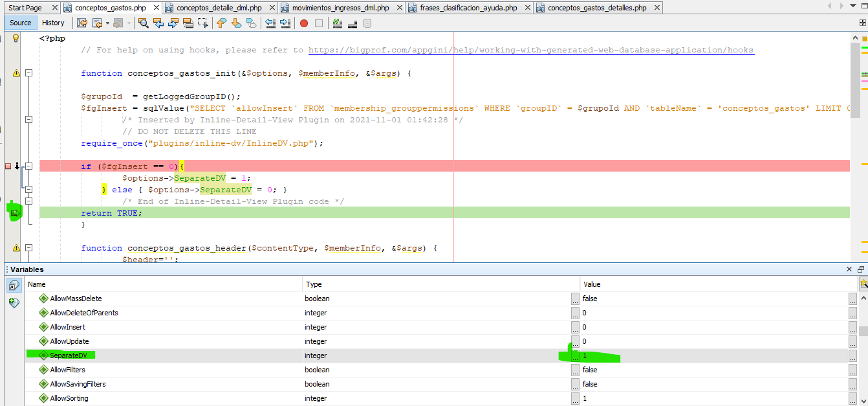868x406 pixels.
Task: Click Find Next Occurrence icon
Action: pos(173,23)
